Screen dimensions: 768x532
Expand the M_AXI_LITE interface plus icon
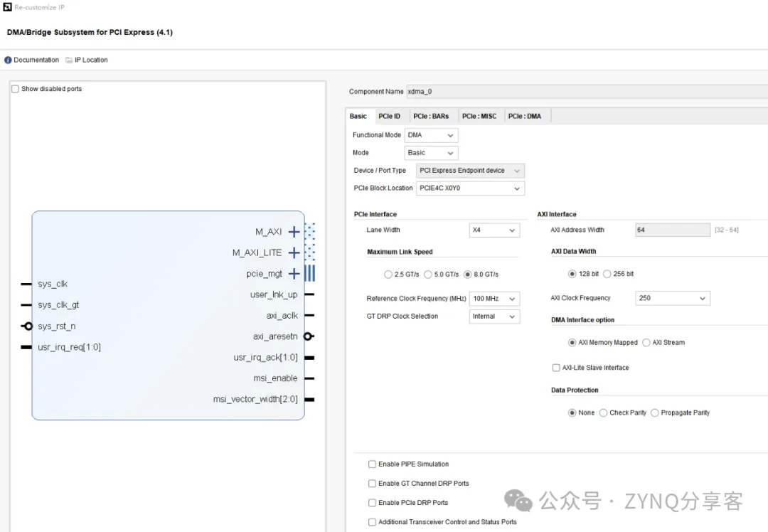(294, 252)
